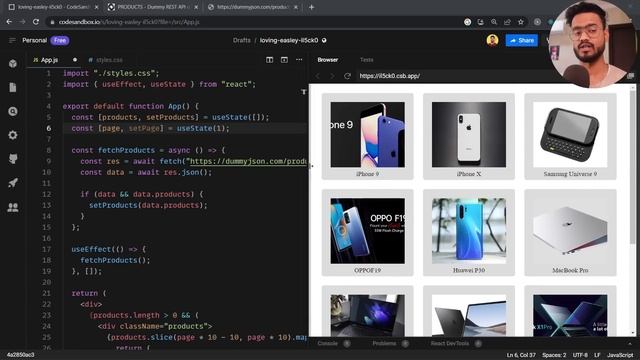Click the Drafts breadcrumb link
This screenshot has height=360, width=640.
[242, 40]
